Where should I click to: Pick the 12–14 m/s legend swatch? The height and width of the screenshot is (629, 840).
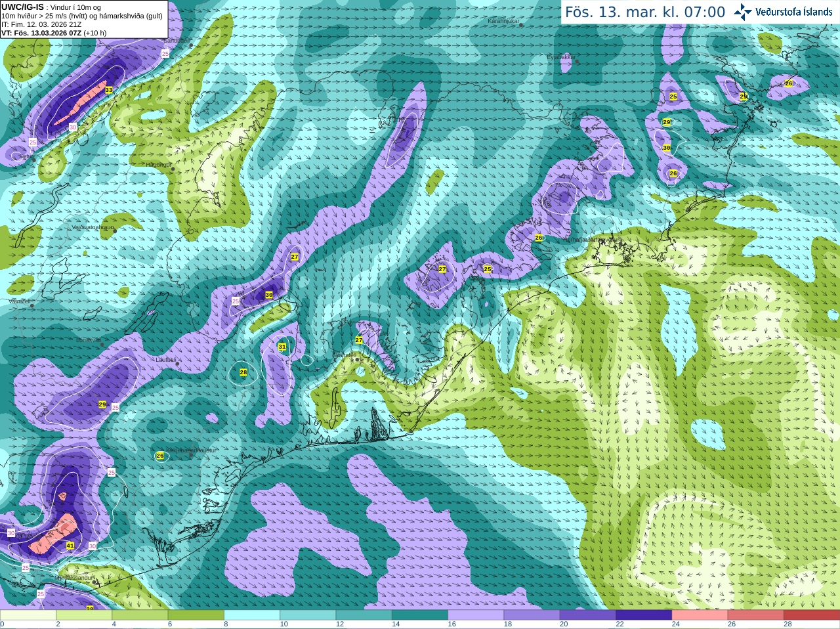[x=364, y=615]
